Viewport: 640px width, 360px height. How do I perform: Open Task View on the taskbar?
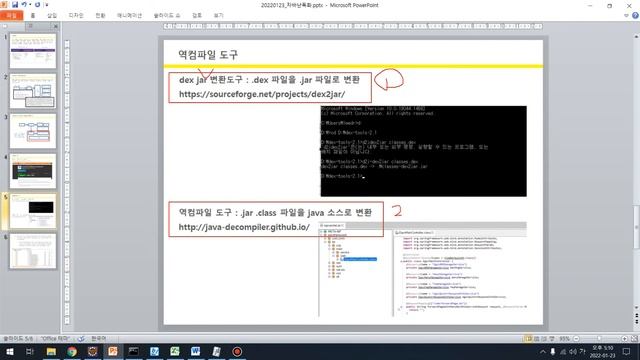coord(29,351)
